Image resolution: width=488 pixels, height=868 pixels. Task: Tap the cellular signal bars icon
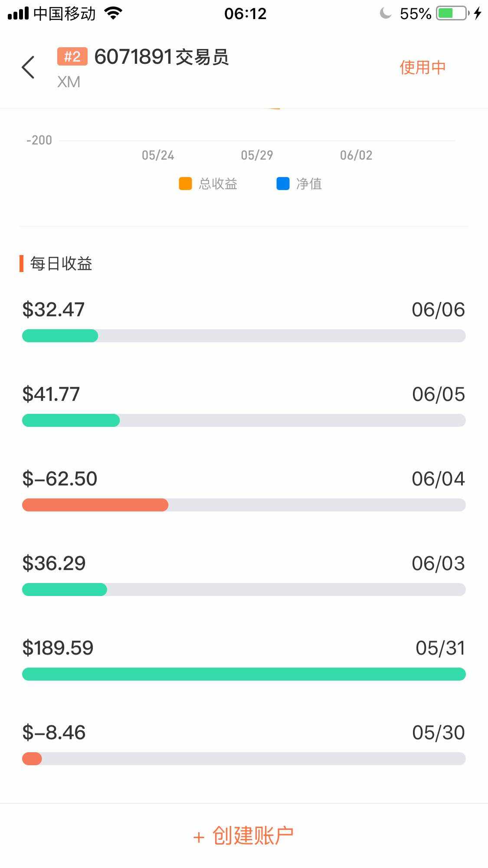click(x=18, y=13)
